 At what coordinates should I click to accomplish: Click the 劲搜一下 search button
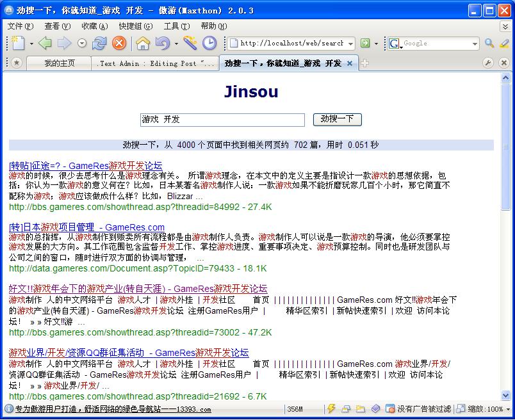(x=338, y=119)
